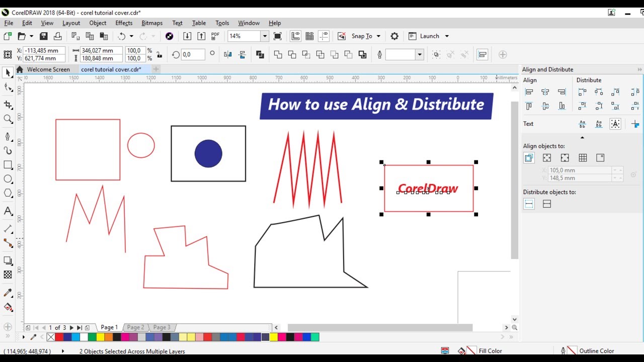Click Align Bottom in Align panel

(x=562, y=106)
